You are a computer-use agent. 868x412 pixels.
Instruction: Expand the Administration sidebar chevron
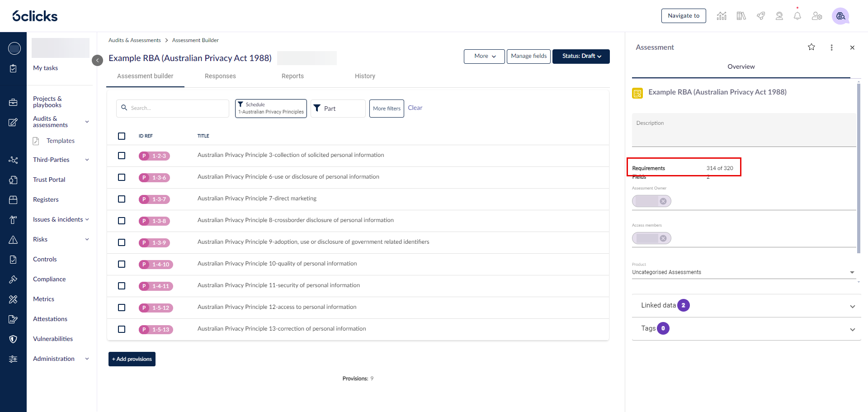click(87, 359)
